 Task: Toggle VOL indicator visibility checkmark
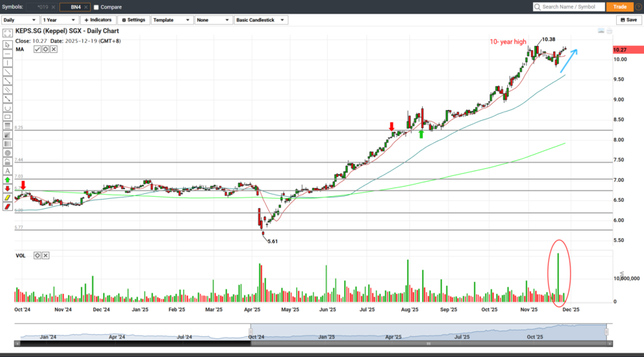36,255
